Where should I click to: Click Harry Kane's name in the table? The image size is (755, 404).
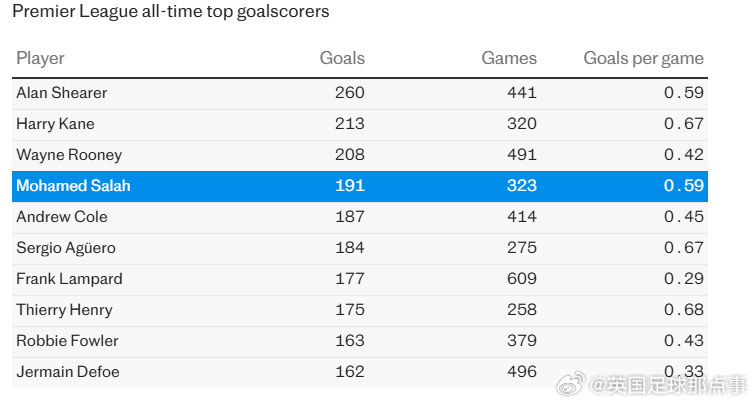54,124
